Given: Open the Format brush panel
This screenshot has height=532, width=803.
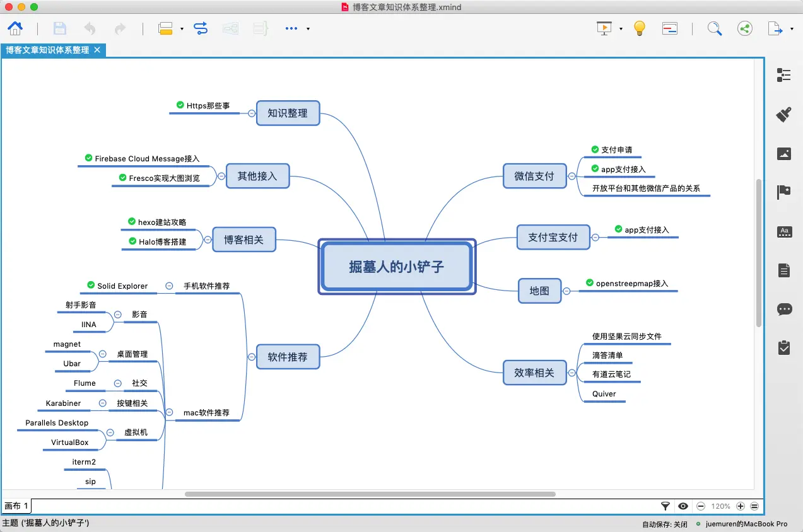Looking at the screenshot, I should [x=784, y=114].
